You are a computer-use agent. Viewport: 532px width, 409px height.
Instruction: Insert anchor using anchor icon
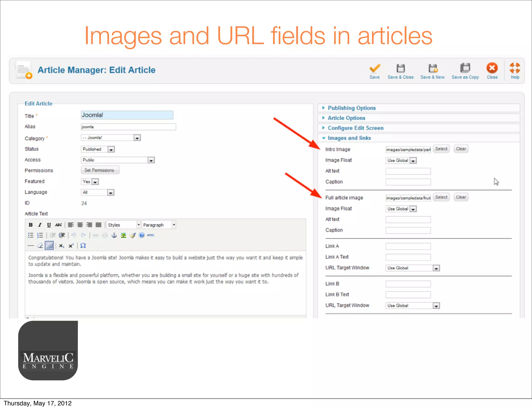pyautogui.click(x=114, y=235)
